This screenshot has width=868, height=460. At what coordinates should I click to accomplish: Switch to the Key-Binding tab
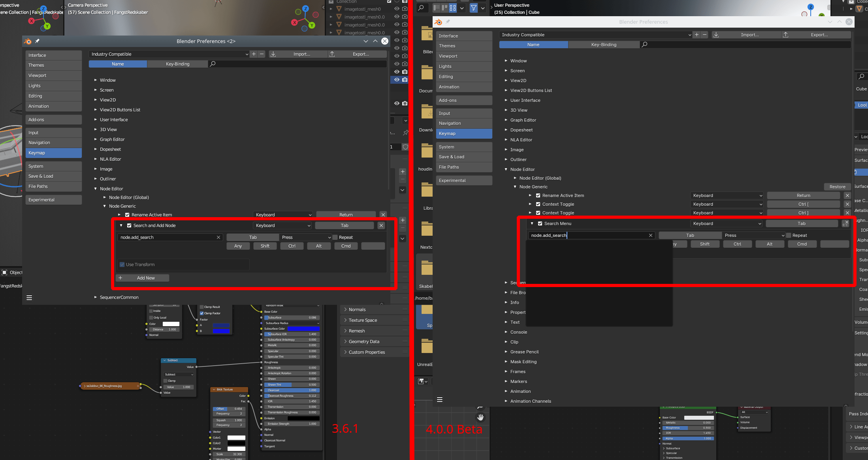(177, 64)
